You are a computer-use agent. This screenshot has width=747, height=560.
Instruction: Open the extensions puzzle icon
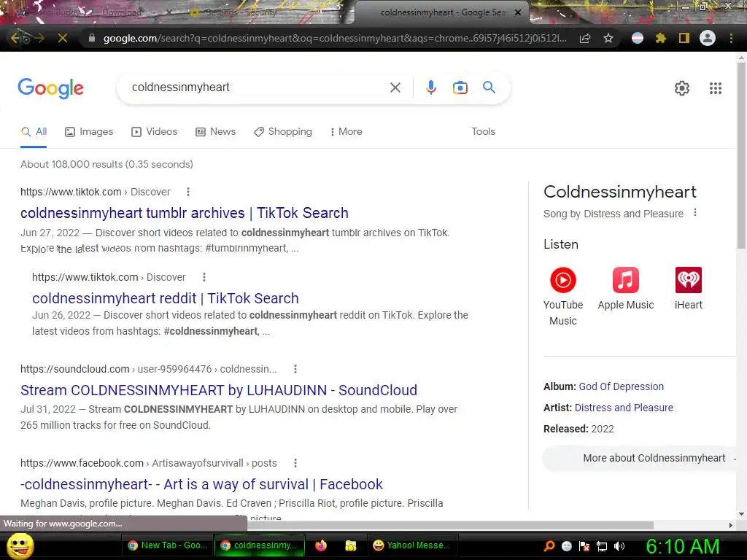660,38
